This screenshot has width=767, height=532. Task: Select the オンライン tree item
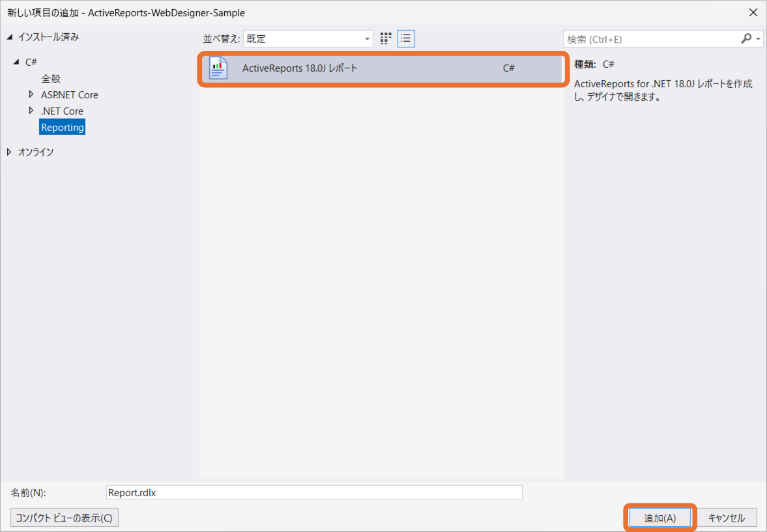[x=36, y=152]
